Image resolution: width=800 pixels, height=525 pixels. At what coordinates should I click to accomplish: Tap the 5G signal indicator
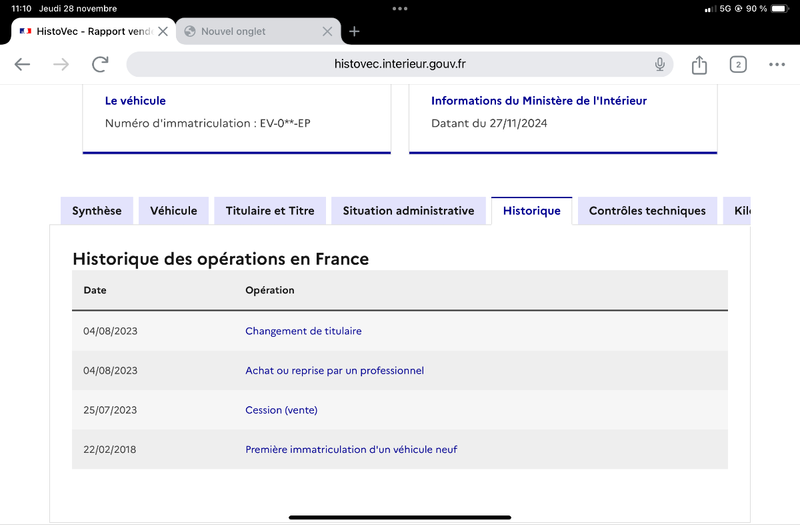725,9
